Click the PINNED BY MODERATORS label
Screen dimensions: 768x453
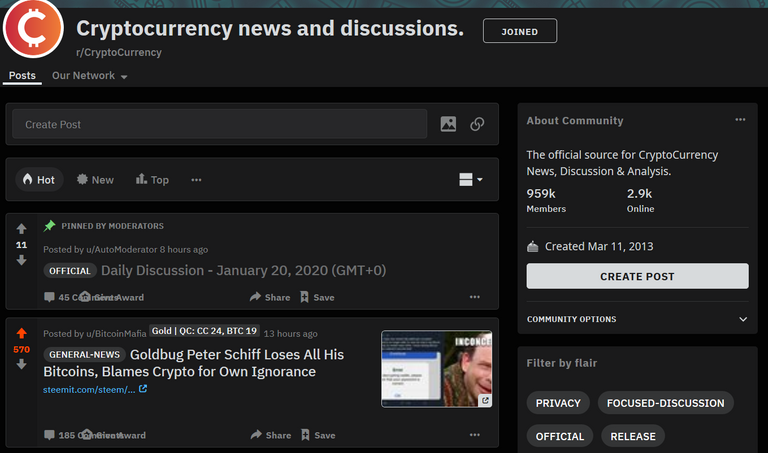pos(112,226)
